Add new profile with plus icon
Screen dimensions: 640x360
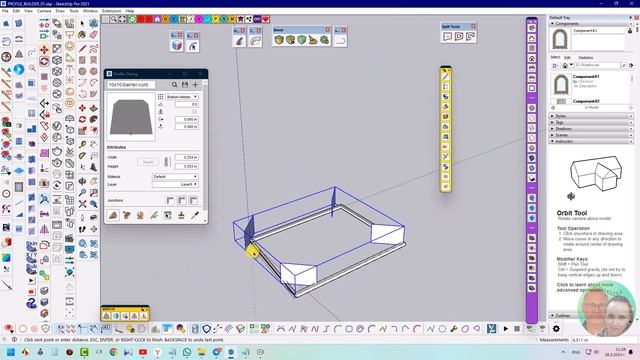195,84
